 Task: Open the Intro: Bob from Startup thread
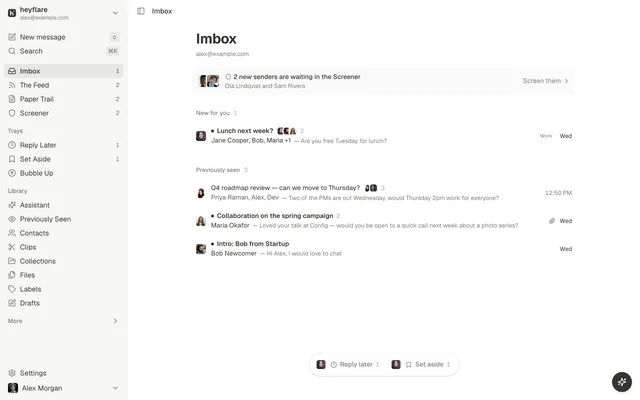(x=384, y=249)
